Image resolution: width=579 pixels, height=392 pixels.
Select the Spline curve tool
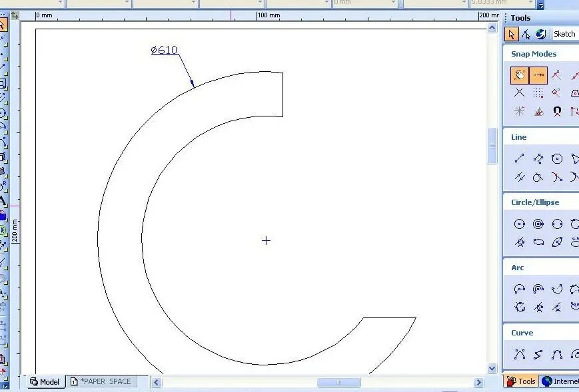[538, 354]
